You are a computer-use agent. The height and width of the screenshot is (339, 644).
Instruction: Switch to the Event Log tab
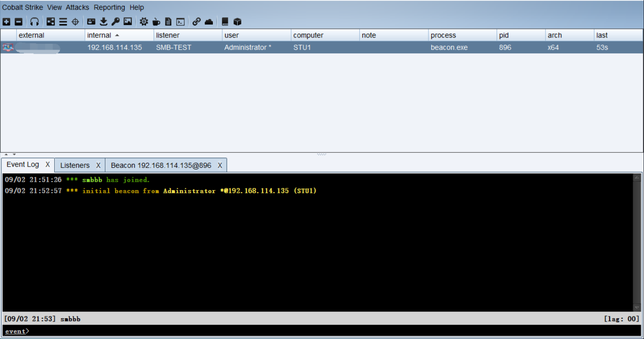[23, 165]
